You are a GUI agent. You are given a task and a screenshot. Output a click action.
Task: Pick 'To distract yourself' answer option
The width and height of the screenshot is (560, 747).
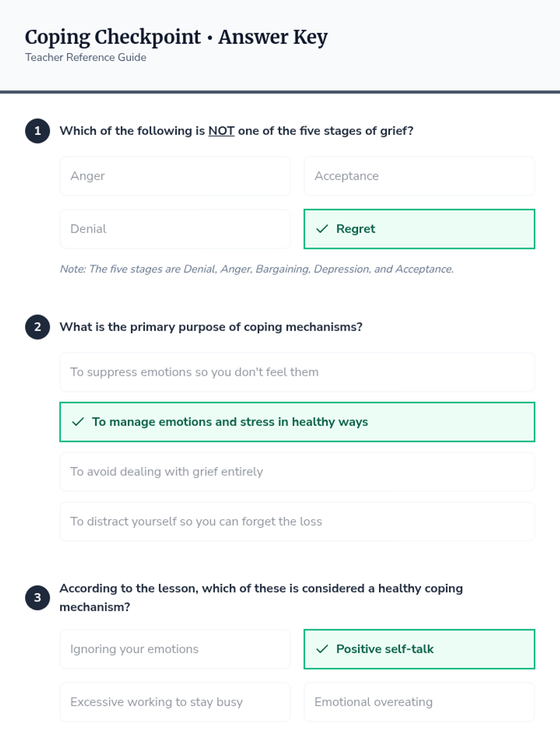pyautogui.click(x=297, y=521)
